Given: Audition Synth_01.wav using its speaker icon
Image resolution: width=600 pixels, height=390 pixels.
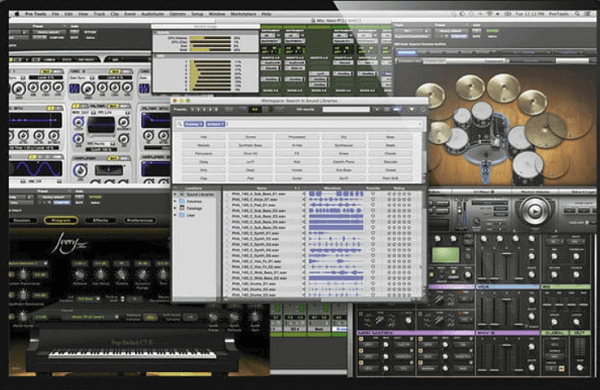Looking at the screenshot, I should [305, 233].
